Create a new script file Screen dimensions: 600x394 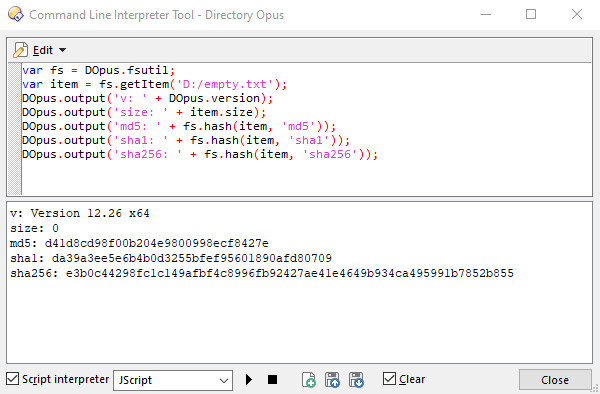pos(309,380)
